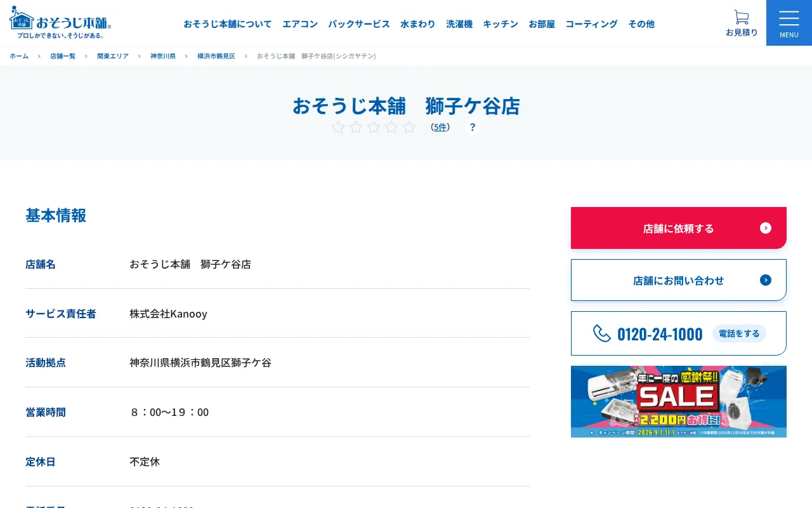Go to 関東エリア breadcrumb link

(113, 56)
